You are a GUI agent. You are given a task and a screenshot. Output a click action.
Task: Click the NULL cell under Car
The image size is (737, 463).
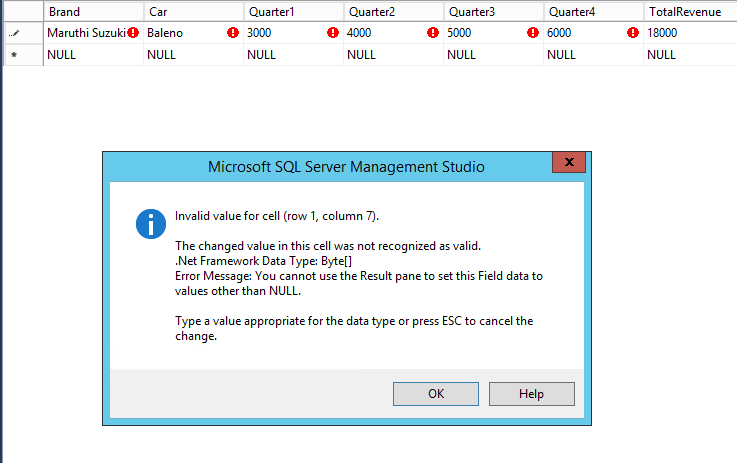coord(194,55)
